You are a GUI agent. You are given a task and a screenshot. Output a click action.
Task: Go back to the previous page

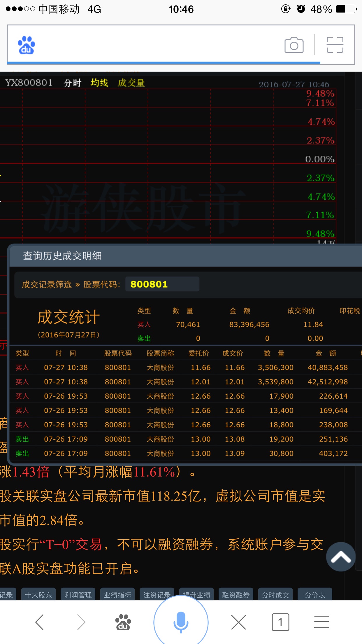click(x=40, y=622)
